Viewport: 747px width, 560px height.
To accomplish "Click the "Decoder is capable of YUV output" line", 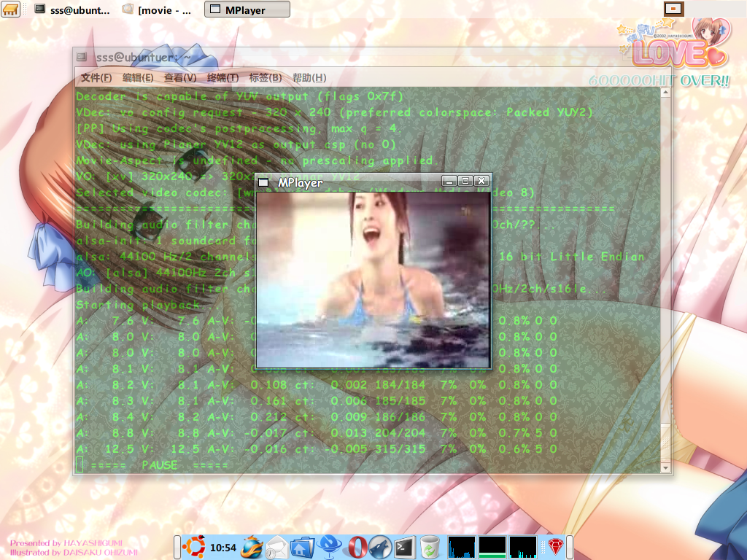I will [239, 96].
